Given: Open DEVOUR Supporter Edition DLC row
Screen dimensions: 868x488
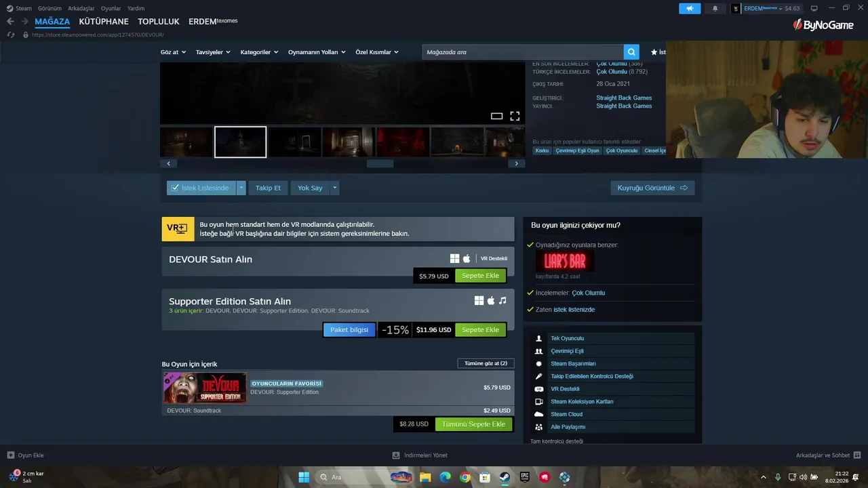Looking at the screenshot, I should coord(338,388).
